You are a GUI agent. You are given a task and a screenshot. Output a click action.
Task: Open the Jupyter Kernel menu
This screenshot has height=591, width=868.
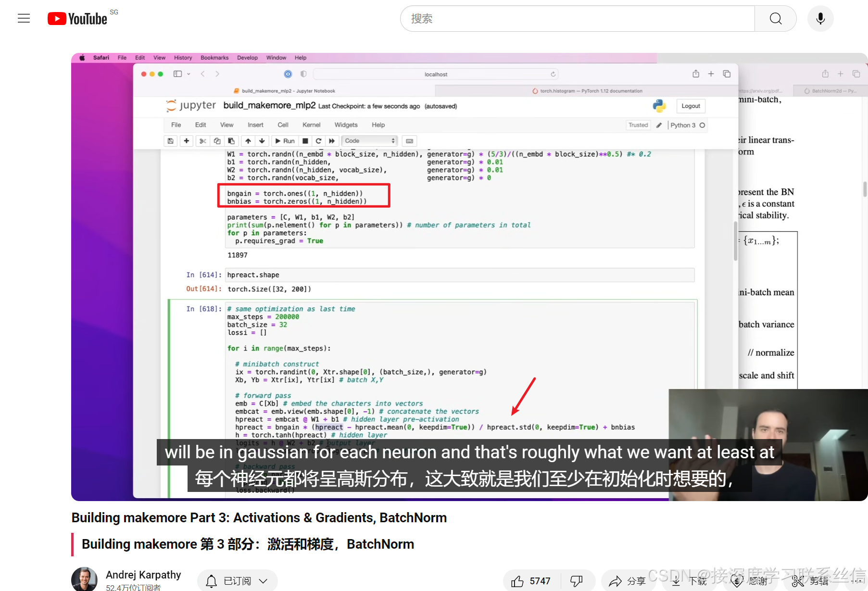tap(311, 125)
